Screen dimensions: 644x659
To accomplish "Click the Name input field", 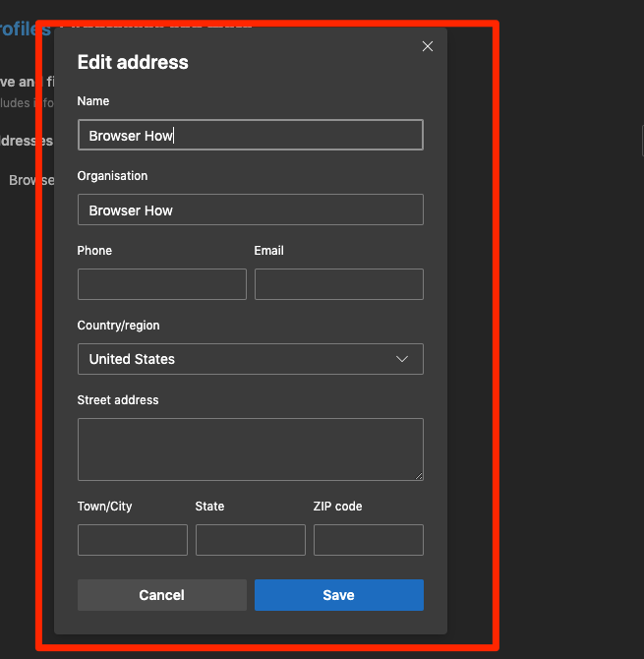I will (251, 135).
